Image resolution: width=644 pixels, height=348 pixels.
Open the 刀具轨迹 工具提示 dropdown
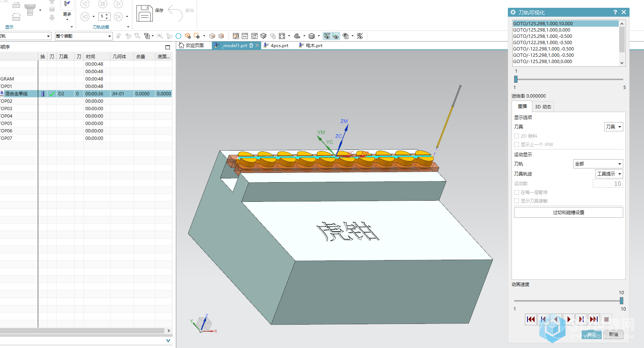(609, 174)
